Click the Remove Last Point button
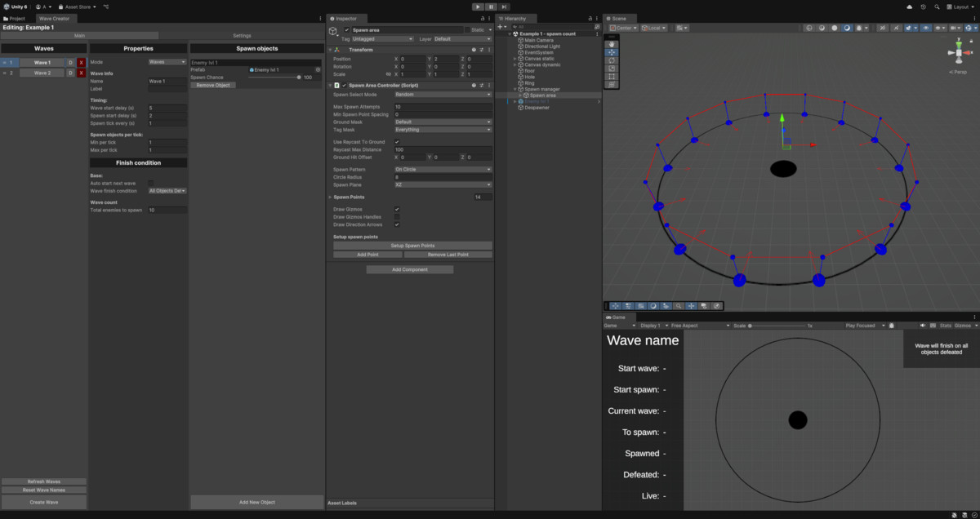The height and width of the screenshot is (519, 980). click(x=448, y=255)
